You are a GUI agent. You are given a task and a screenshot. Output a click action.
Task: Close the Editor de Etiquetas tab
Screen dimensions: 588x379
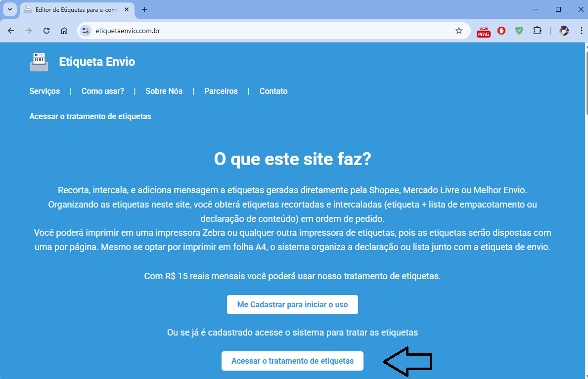point(127,10)
